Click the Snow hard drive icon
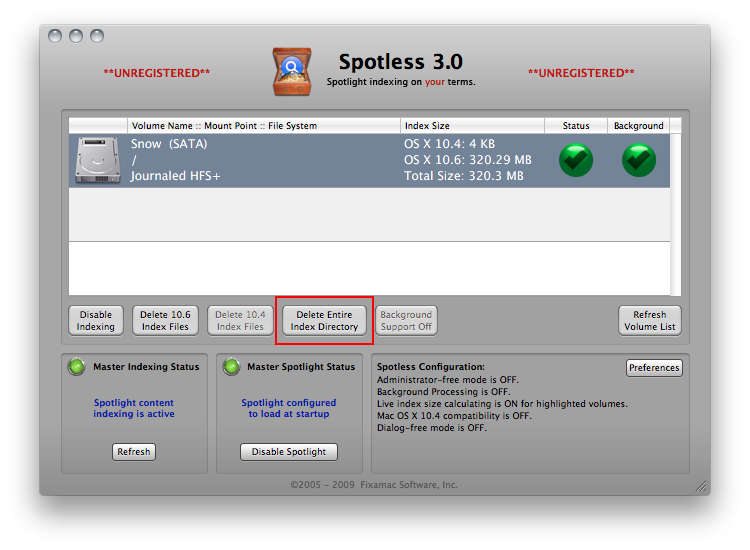Viewport: 750px width, 550px height. 98,160
